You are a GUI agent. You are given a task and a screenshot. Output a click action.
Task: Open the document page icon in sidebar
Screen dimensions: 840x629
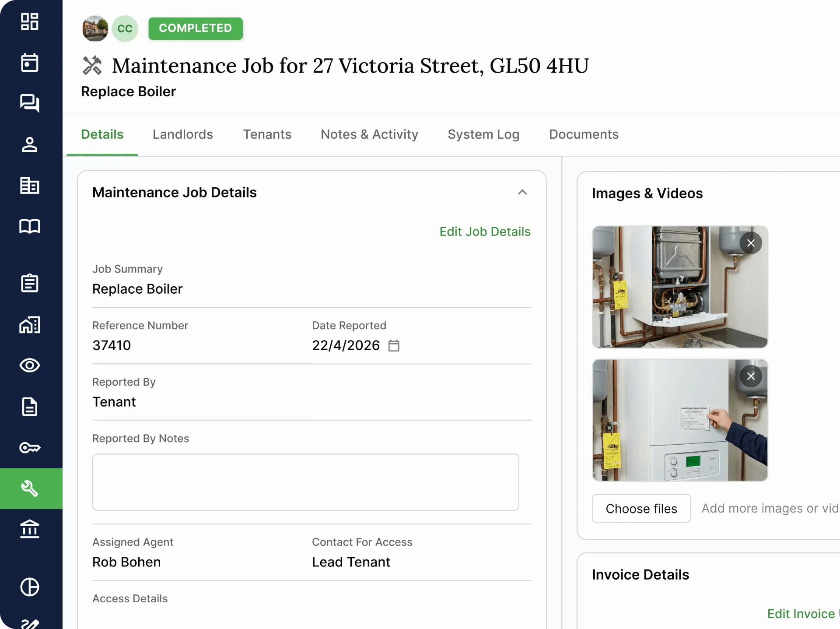coord(30,407)
